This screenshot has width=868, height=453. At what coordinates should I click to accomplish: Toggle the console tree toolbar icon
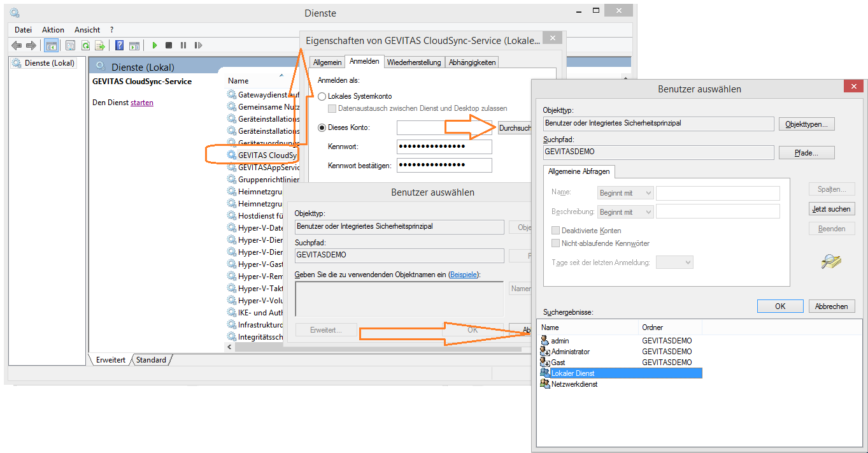51,45
